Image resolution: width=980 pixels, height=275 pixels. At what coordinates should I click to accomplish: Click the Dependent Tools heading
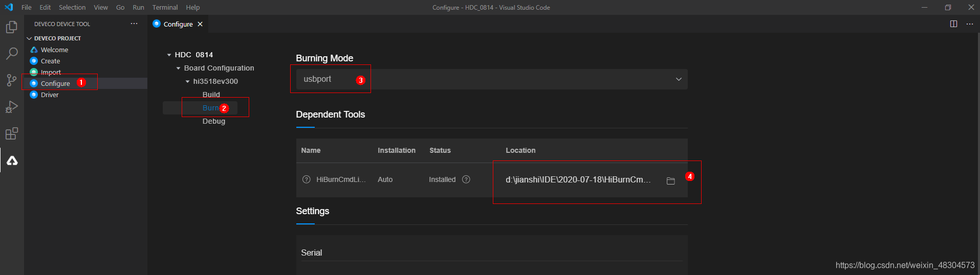pos(330,114)
